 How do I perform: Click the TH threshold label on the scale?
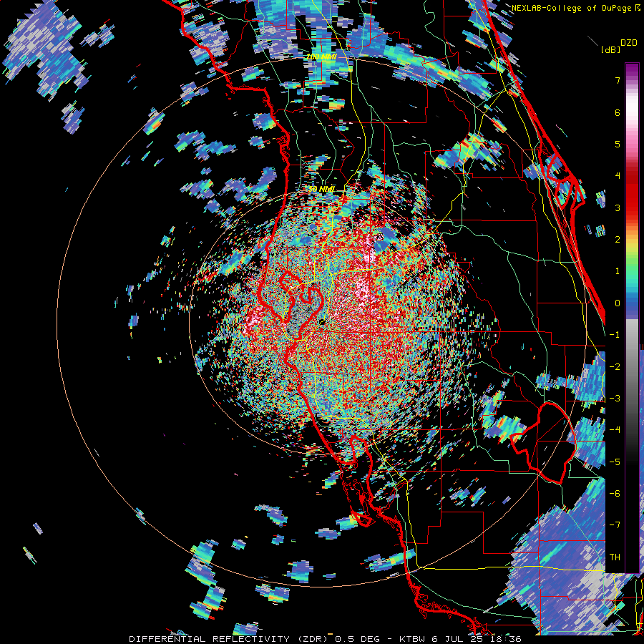[x=615, y=557]
